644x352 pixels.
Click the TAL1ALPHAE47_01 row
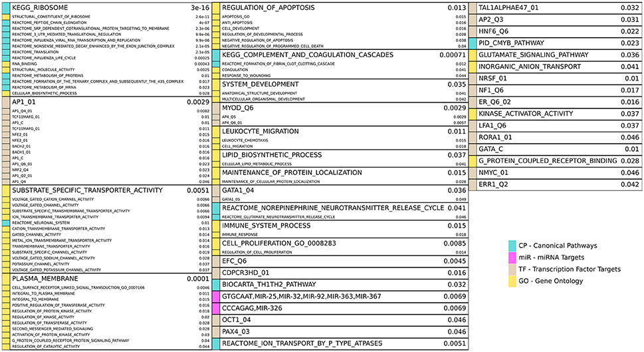point(556,8)
